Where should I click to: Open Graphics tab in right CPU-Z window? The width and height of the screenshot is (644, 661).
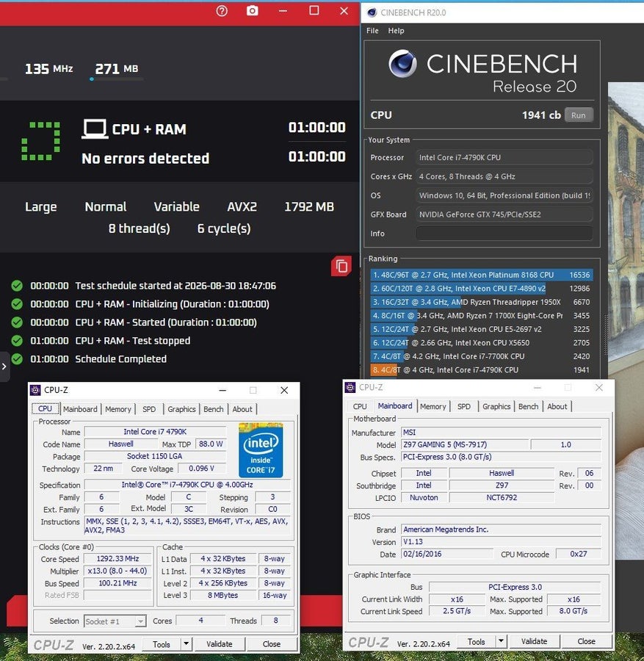click(x=496, y=406)
